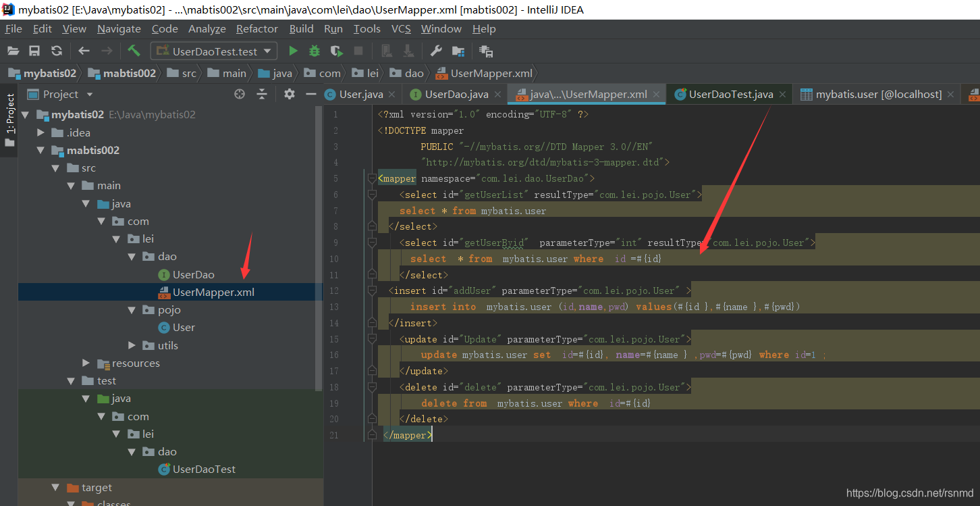Click the Stop square icon
Viewport: 980px width, 506px height.
(x=358, y=51)
